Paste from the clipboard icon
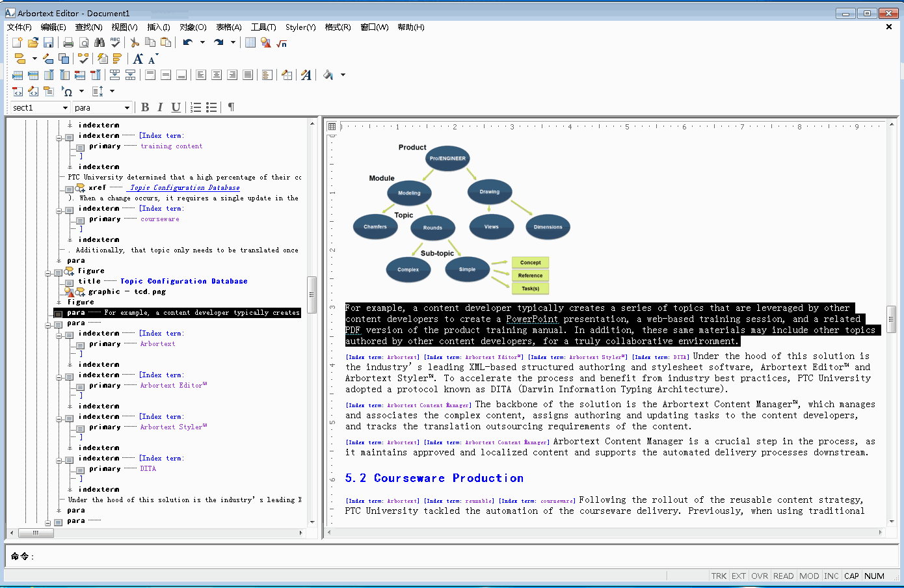The width and height of the screenshot is (904, 588). tap(166, 42)
